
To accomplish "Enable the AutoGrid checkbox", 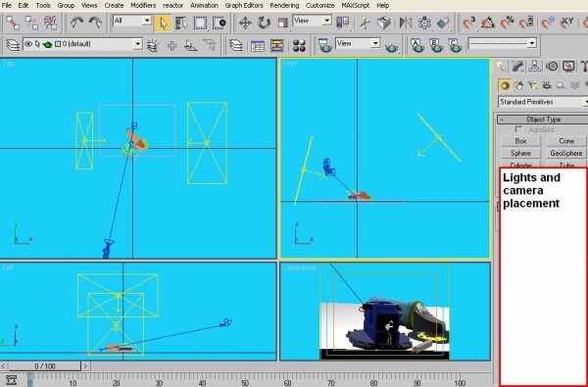I will point(519,129).
